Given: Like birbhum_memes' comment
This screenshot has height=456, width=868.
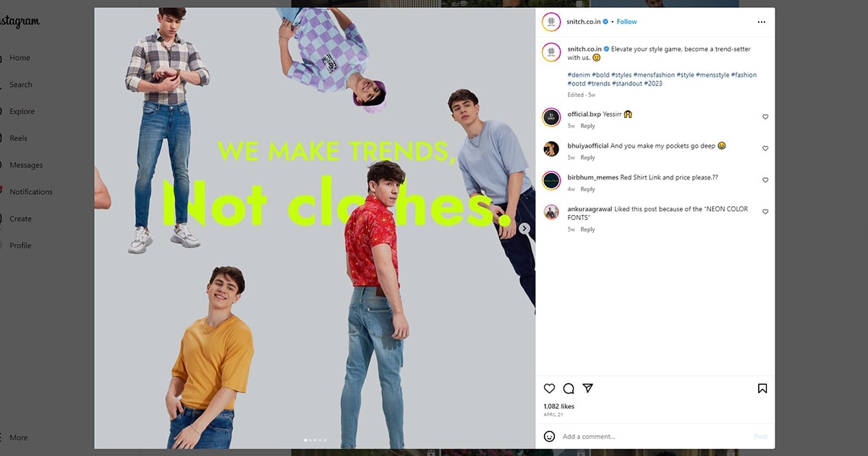Looking at the screenshot, I should 765,180.
